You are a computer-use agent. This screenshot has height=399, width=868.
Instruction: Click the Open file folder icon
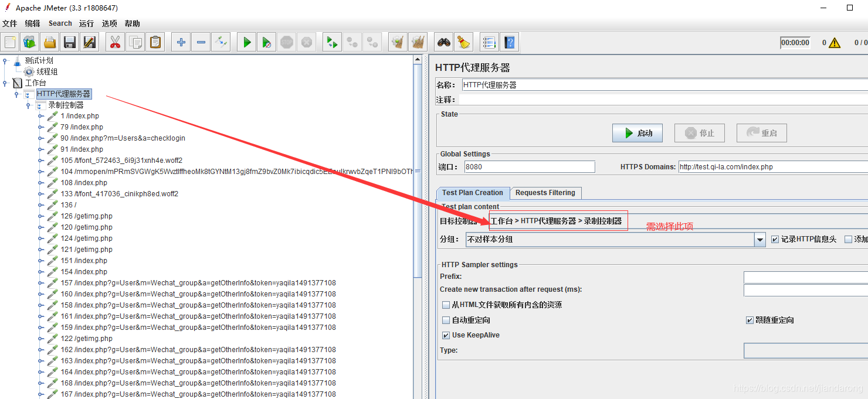[x=50, y=42]
